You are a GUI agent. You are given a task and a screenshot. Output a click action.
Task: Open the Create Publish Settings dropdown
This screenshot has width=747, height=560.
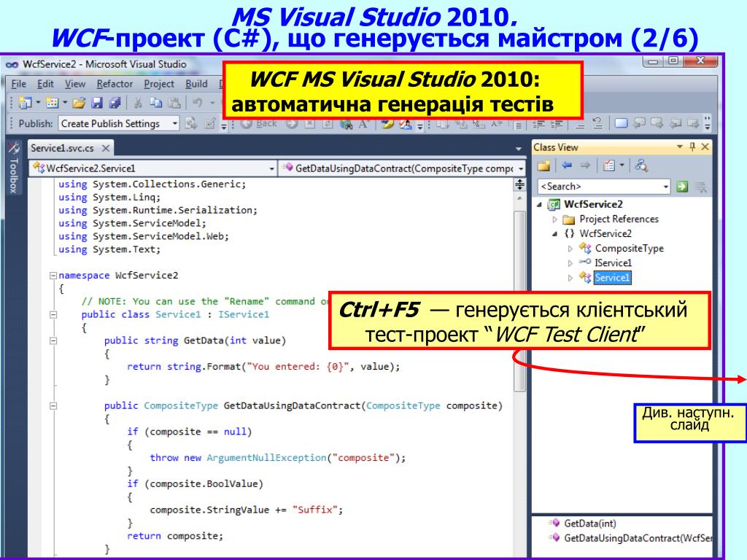(x=175, y=124)
